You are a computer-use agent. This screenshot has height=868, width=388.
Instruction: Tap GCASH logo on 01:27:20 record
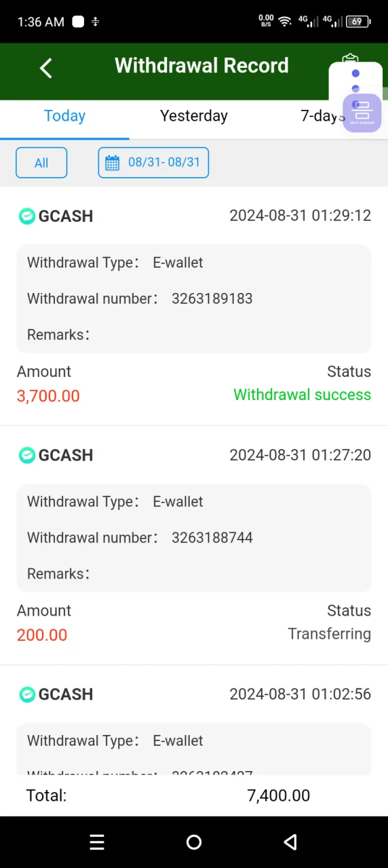click(26, 455)
